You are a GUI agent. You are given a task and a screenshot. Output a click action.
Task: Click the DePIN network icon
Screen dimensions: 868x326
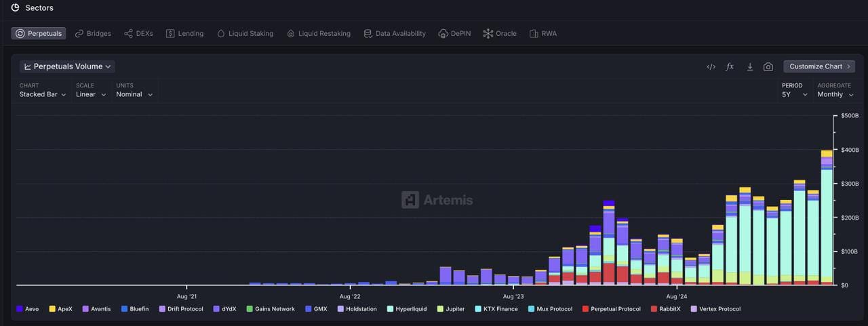point(443,33)
